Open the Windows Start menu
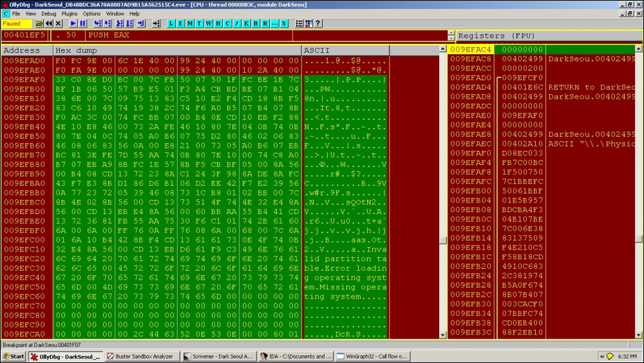This screenshot has width=644, height=363. [14, 357]
